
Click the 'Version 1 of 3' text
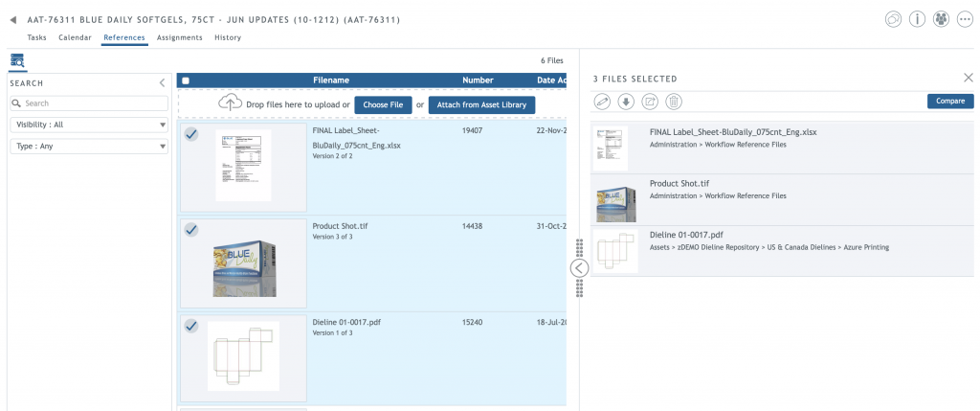pos(332,332)
